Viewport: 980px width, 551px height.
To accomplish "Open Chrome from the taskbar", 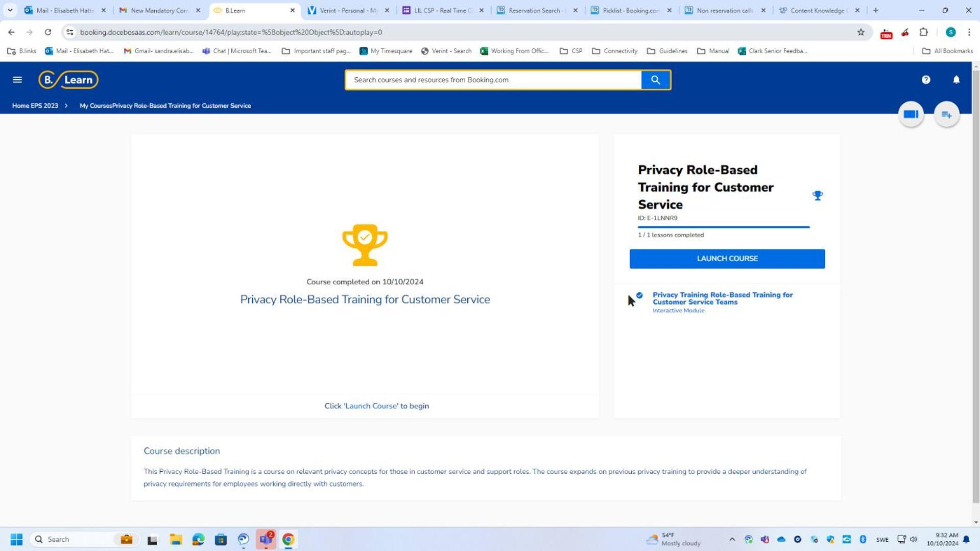I will coord(288,539).
